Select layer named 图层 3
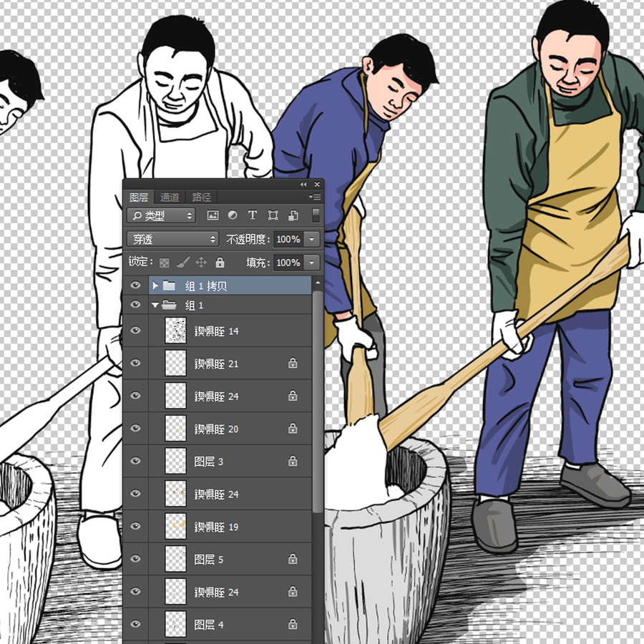Image resolution: width=644 pixels, height=644 pixels. [x=208, y=462]
